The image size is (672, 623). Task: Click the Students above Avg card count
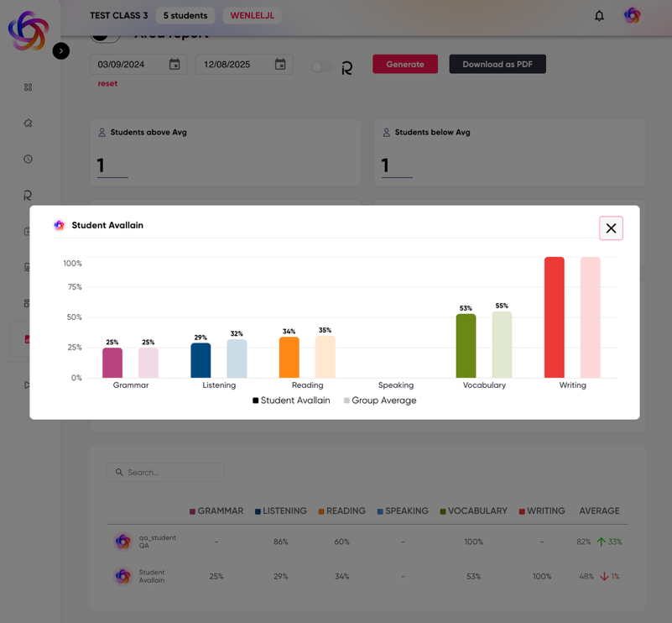(x=101, y=165)
